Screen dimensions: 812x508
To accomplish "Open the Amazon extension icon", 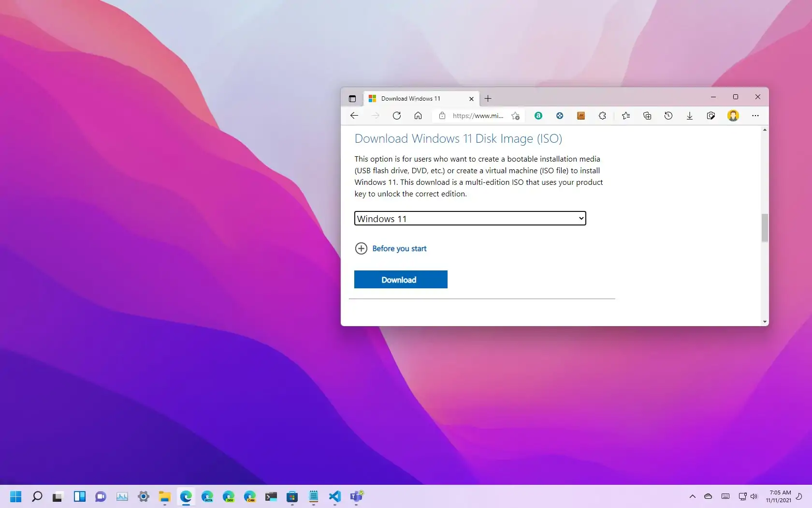I will [538, 116].
